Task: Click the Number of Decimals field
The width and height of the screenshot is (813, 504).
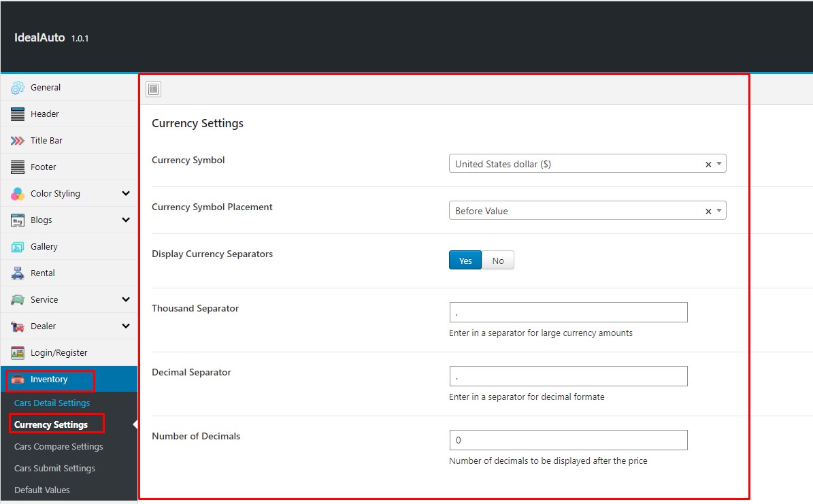Action: pyautogui.click(x=568, y=440)
